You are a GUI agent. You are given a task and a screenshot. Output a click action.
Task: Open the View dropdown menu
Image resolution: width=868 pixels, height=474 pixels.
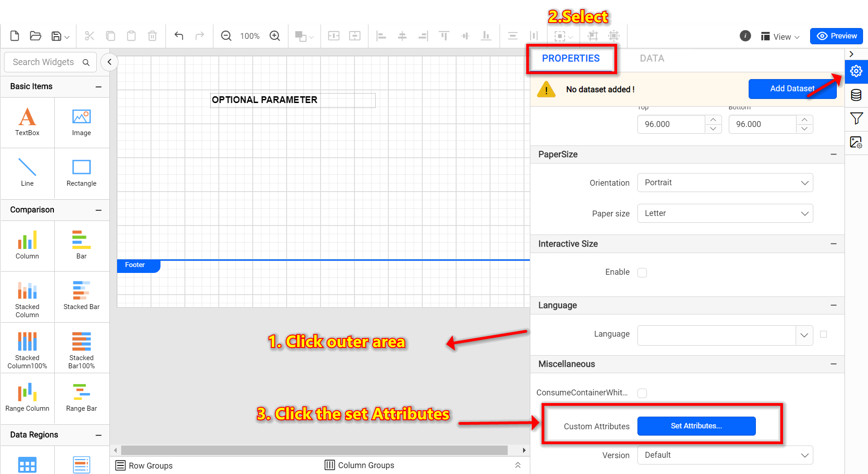[x=781, y=37]
